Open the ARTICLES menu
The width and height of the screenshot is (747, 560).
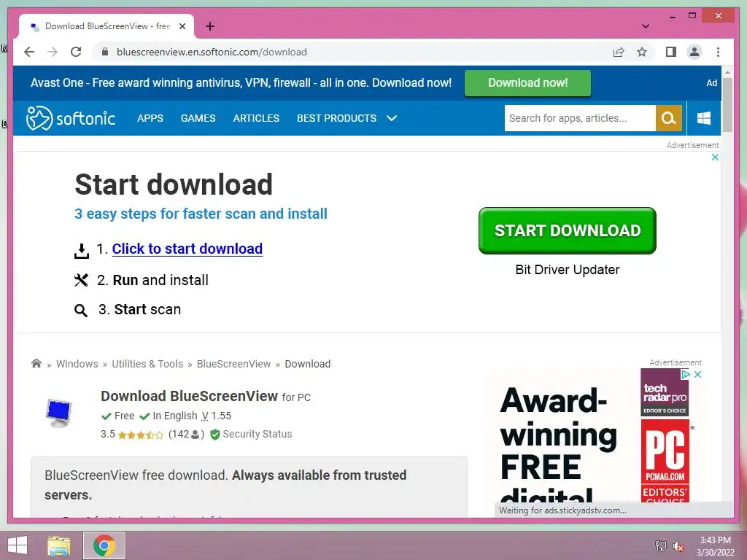point(256,118)
